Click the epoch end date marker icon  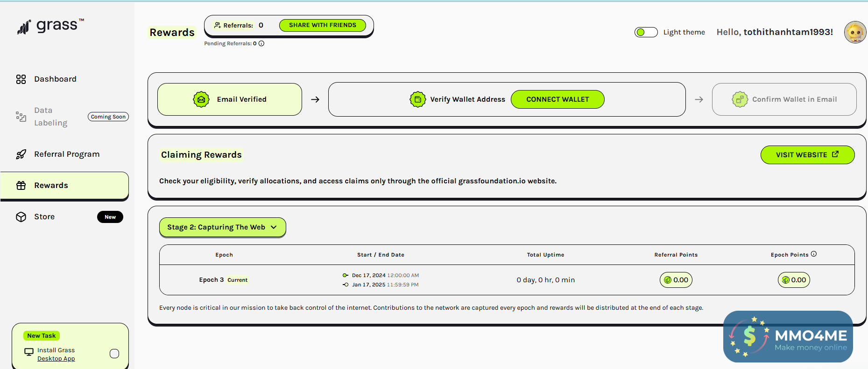(x=346, y=285)
